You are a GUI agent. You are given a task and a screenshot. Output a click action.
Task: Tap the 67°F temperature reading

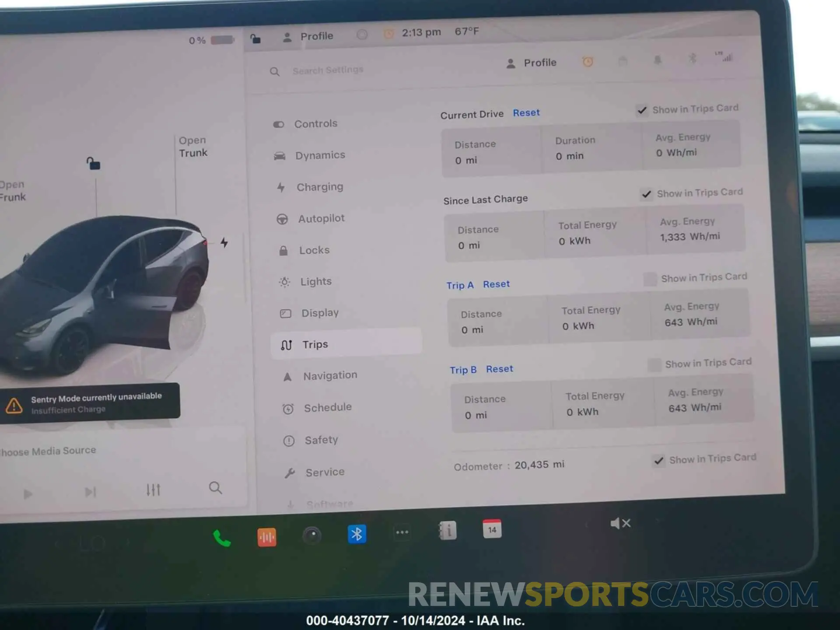(x=467, y=31)
